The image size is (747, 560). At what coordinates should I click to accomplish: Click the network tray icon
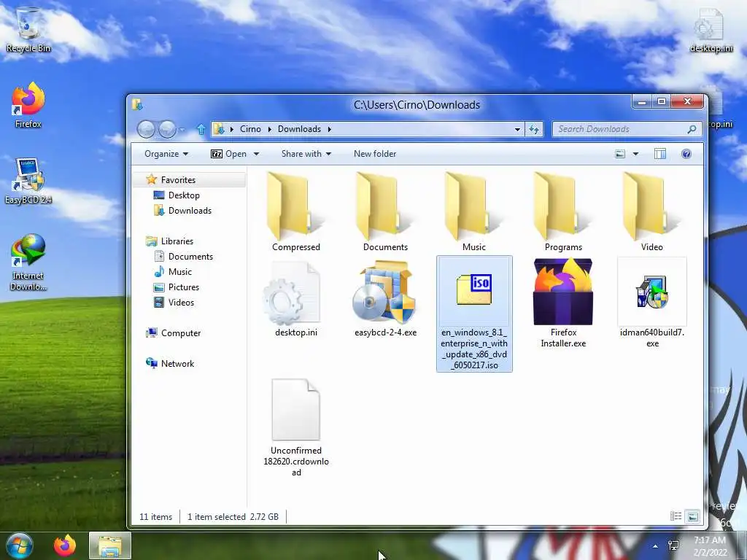[673, 545]
